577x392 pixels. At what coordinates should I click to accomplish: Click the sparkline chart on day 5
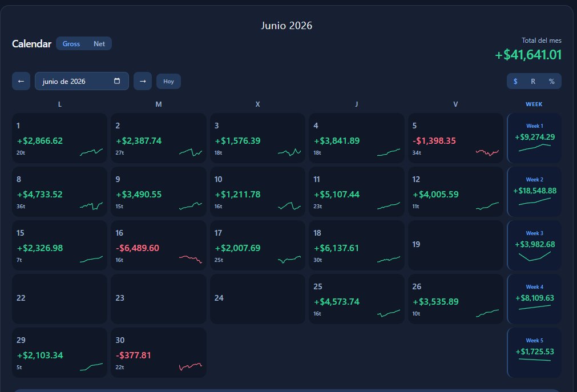[487, 152]
